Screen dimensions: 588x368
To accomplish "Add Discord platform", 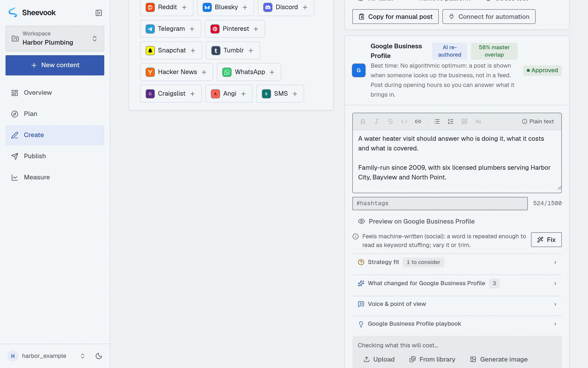I will coord(286,7).
